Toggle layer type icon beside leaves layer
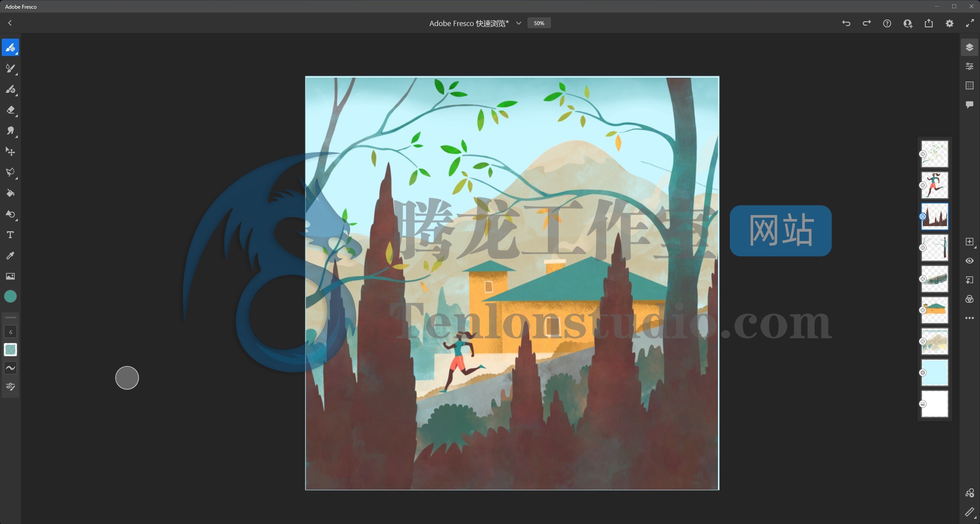This screenshot has height=524, width=980. pos(923,154)
